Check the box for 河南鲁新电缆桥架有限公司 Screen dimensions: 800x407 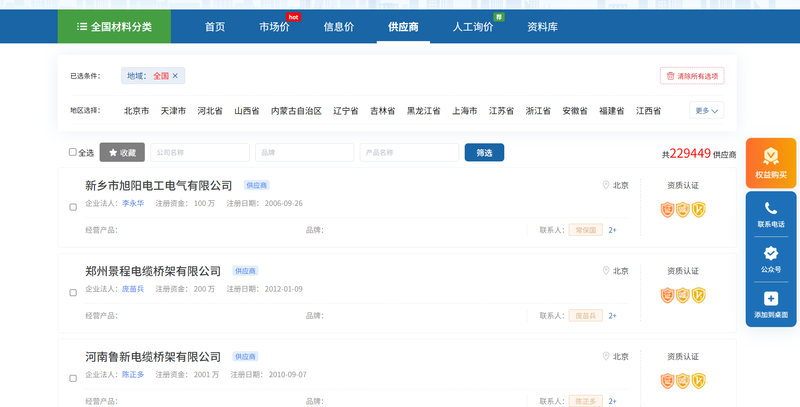[x=73, y=378]
